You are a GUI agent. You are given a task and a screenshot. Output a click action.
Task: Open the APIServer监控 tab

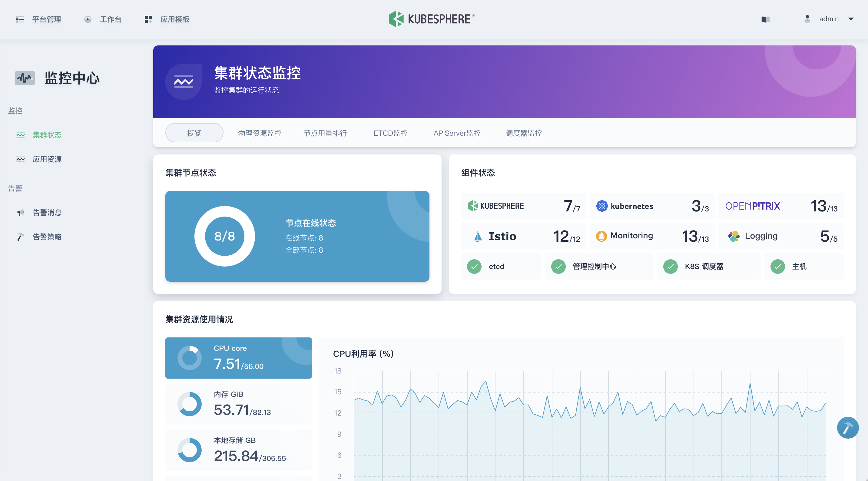coord(457,133)
